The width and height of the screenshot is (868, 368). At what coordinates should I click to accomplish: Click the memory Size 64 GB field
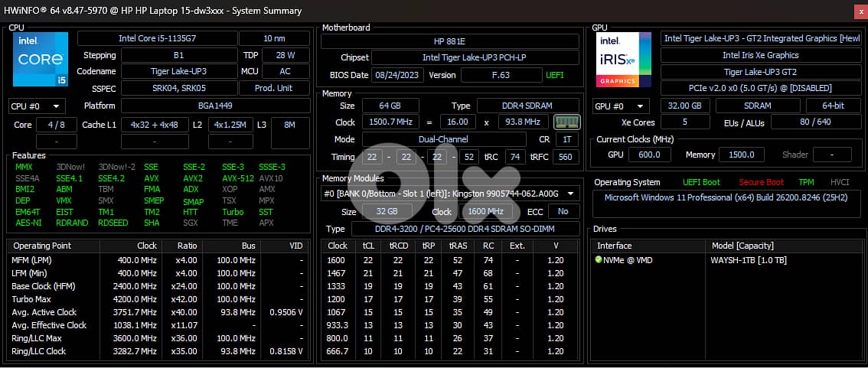[x=390, y=106]
